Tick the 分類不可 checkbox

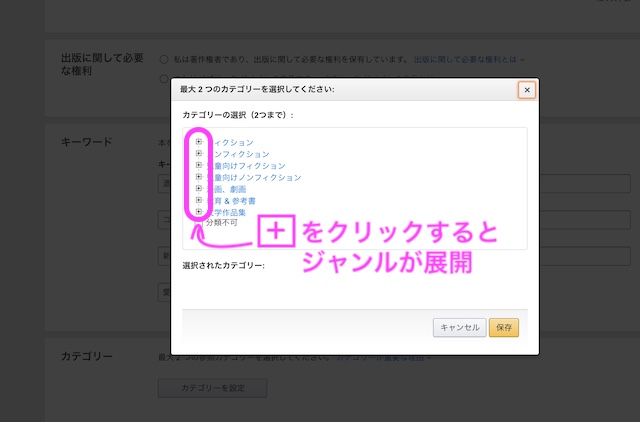pos(199,223)
